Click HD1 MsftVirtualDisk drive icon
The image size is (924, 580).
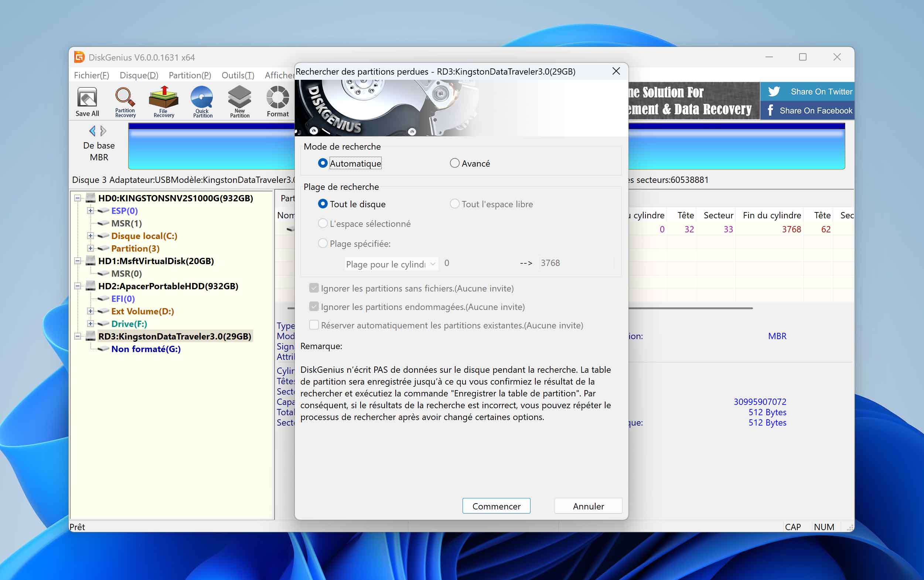[x=91, y=261]
